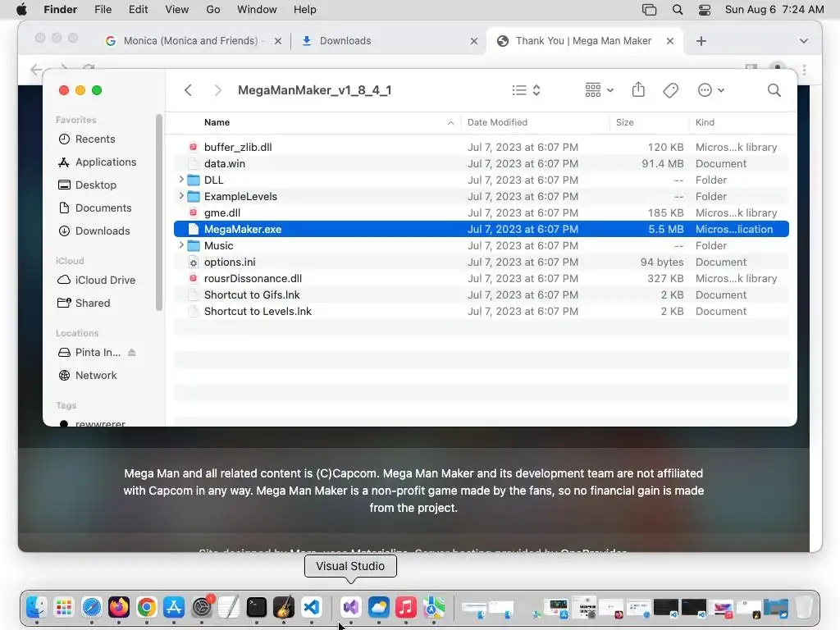Sort files by the Name column header
The width and height of the screenshot is (840, 630).
[217, 122]
